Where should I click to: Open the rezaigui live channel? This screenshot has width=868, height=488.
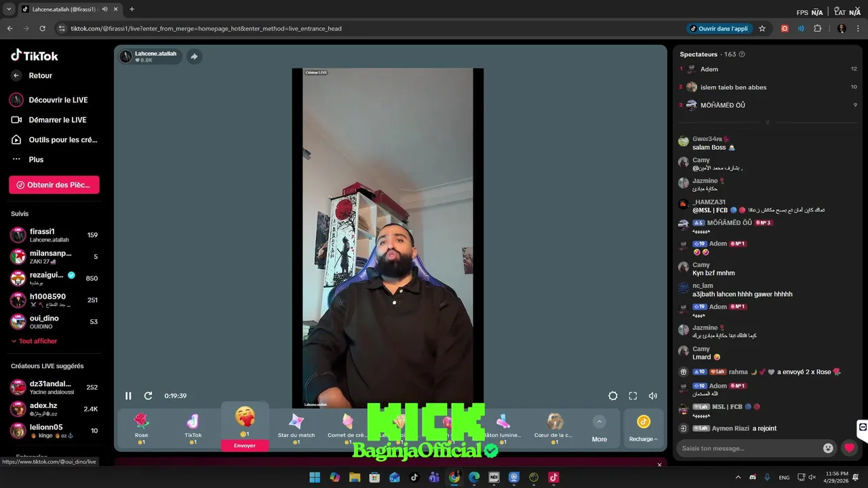pos(54,278)
